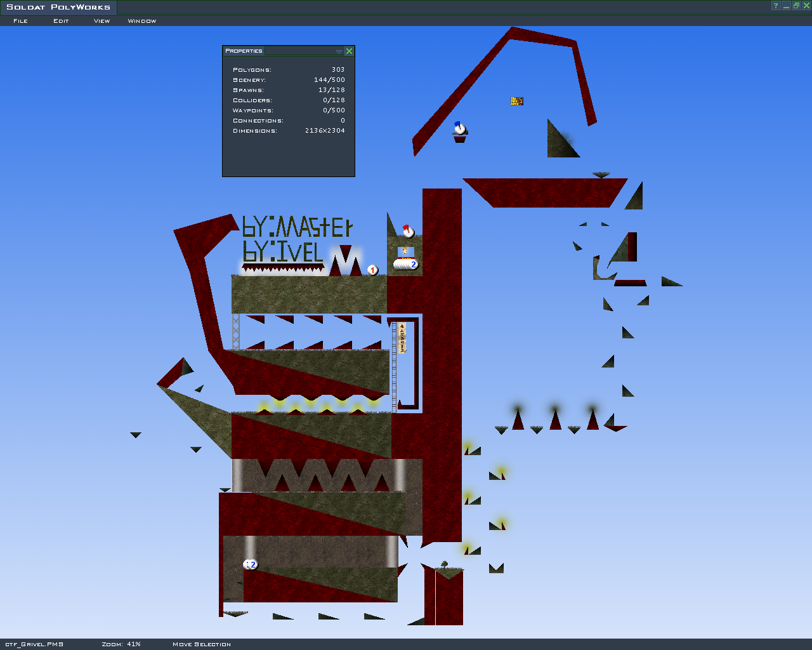Minimize the Soldat PolyWorks window
Image resolution: width=812 pixels, height=650 pixels.
(786, 6)
